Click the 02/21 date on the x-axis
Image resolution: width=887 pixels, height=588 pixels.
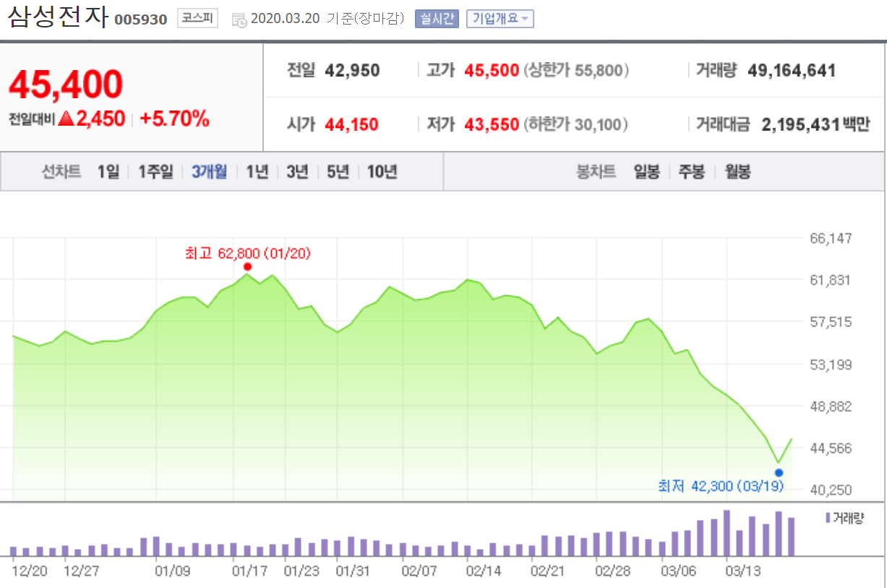pyautogui.click(x=547, y=571)
